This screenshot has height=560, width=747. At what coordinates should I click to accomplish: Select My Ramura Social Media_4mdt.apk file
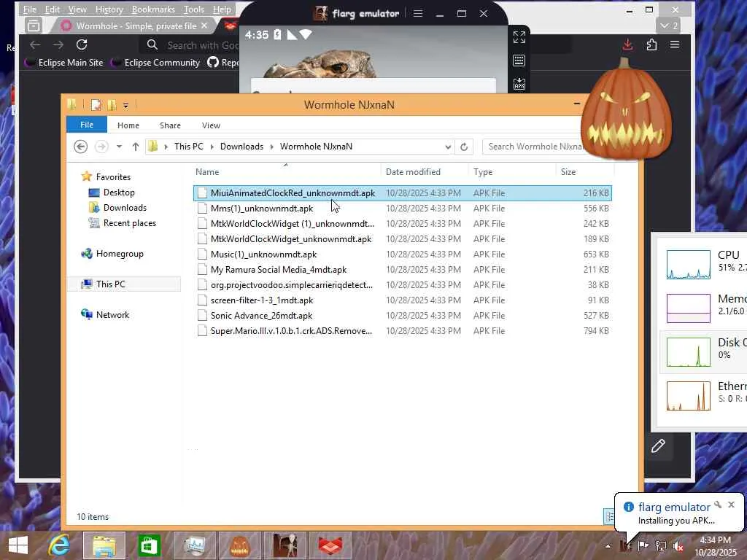[x=403, y=270]
